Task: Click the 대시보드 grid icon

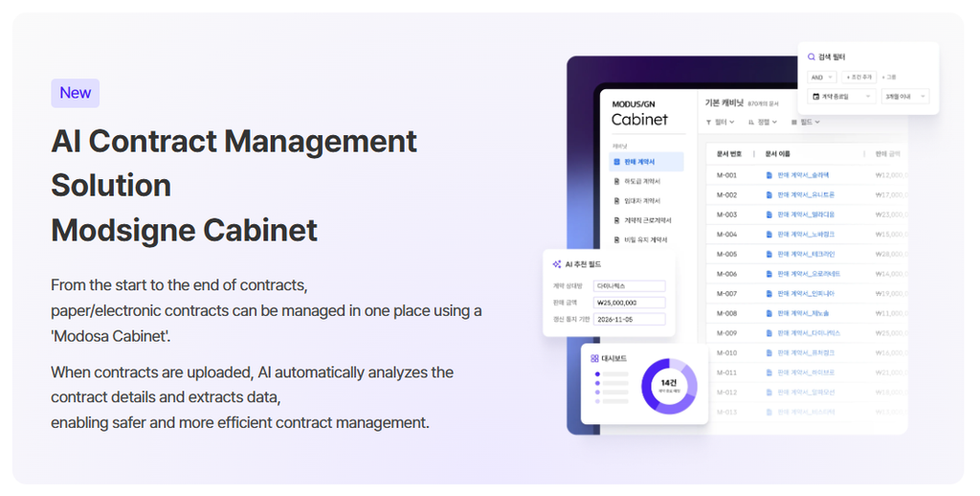Action: pyautogui.click(x=594, y=358)
